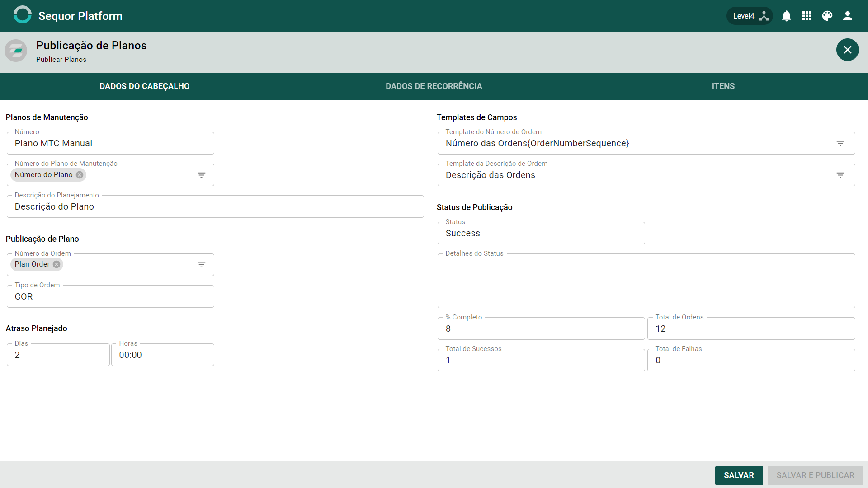
Task: Close the Publicação de Planos form
Action: (x=848, y=50)
